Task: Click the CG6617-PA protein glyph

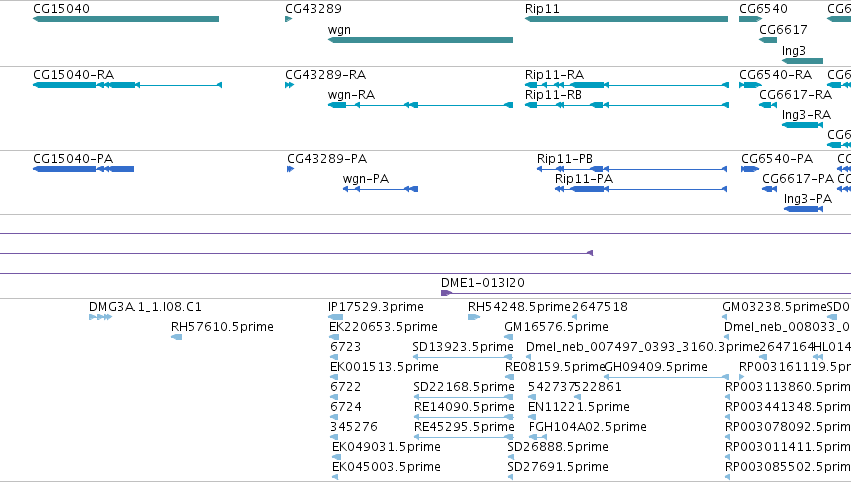Action: [x=770, y=189]
